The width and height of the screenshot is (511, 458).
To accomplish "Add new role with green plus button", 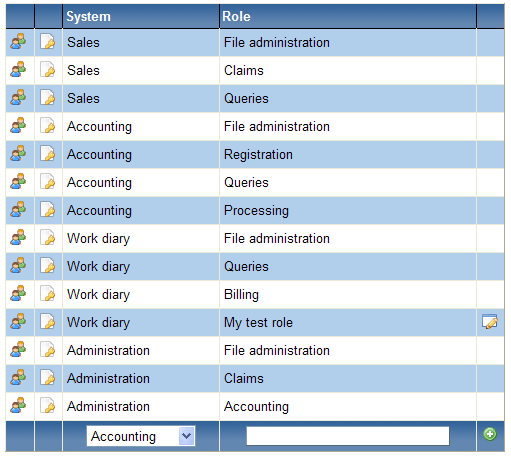I will [x=490, y=434].
